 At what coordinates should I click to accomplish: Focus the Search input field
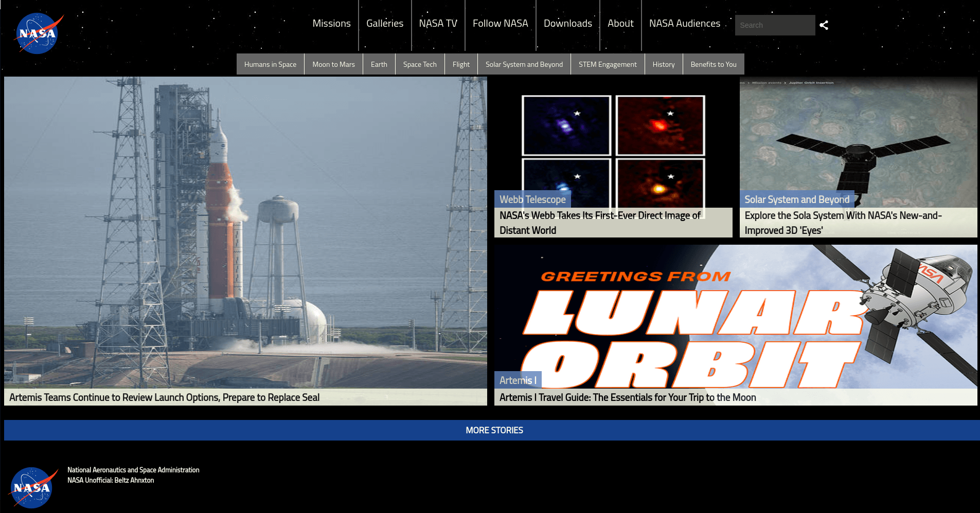click(775, 25)
